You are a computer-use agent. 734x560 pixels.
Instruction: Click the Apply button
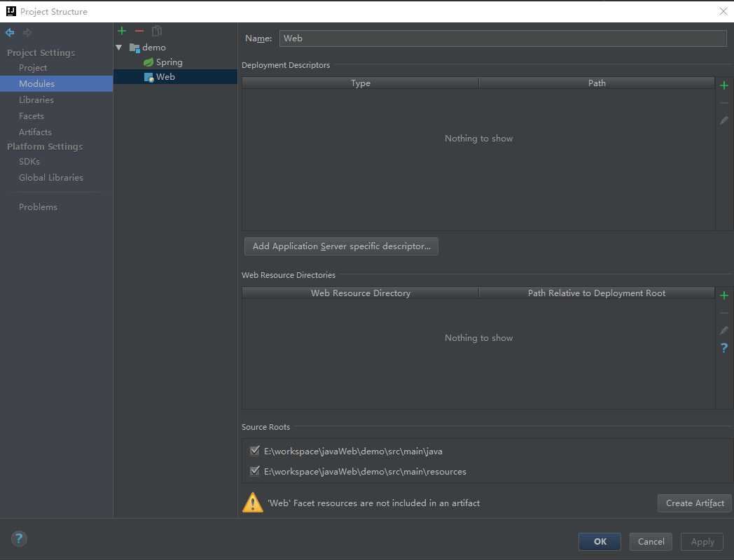[x=702, y=541]
